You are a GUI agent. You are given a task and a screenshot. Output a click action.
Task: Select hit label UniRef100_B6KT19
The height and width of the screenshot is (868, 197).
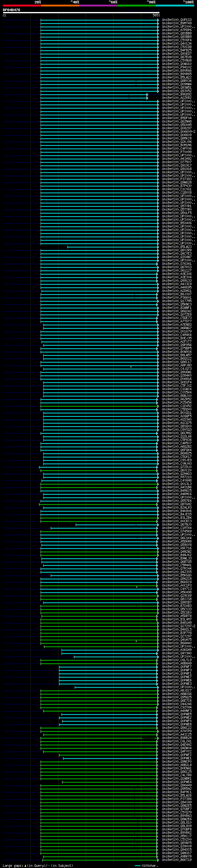point(177,860)
